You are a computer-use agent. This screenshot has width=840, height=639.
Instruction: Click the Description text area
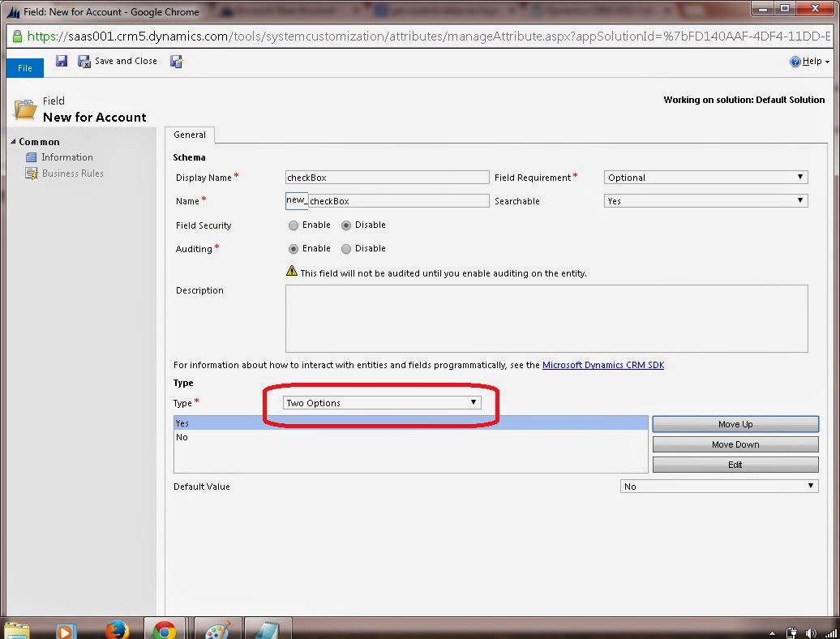click(x=546, y=319)
